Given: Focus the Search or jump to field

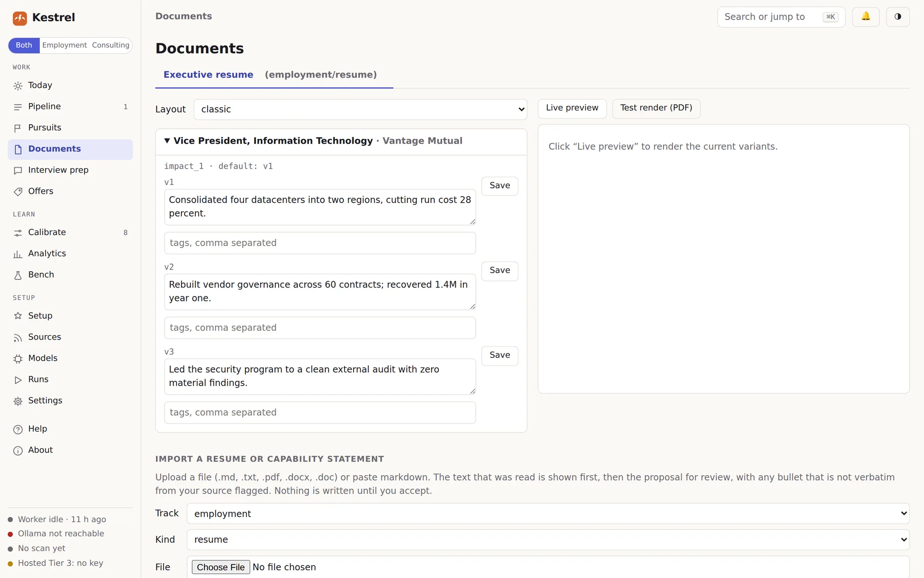Looking at the screenshot, I should click(781, 17).
